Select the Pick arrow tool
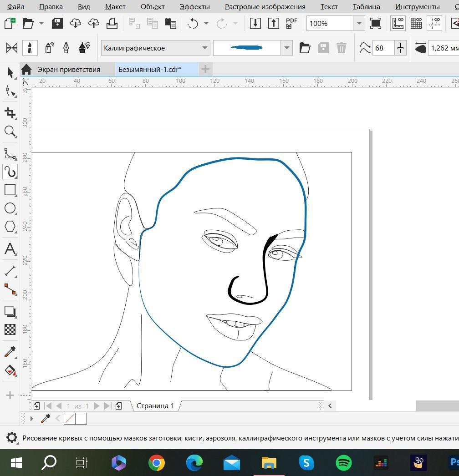 10,72
